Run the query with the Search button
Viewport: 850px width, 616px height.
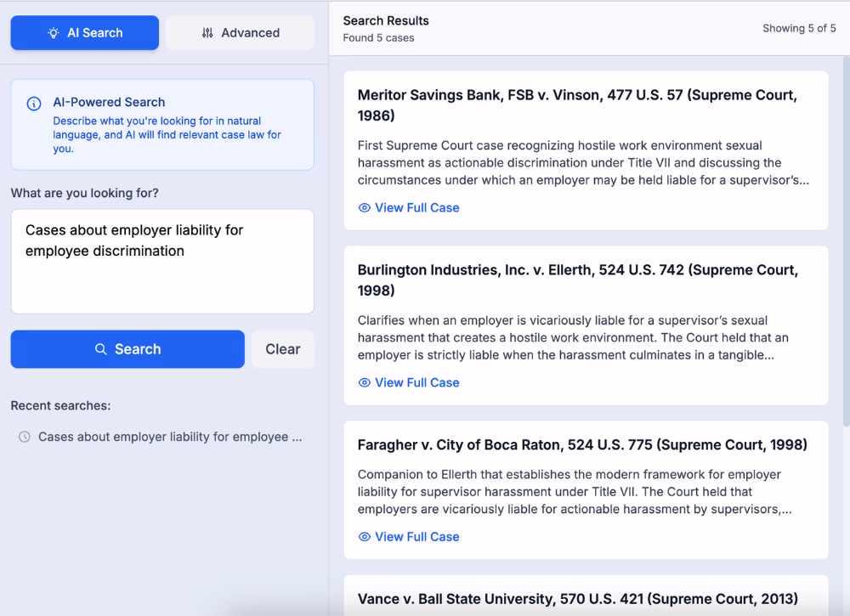click(127, 349)
